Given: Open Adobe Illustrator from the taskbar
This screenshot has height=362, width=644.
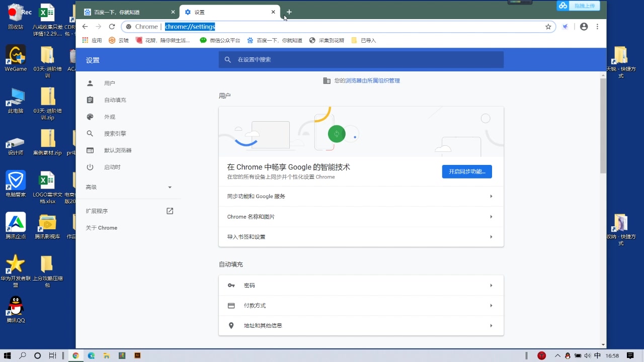Looking at the screenshot, I should point(137,355).
